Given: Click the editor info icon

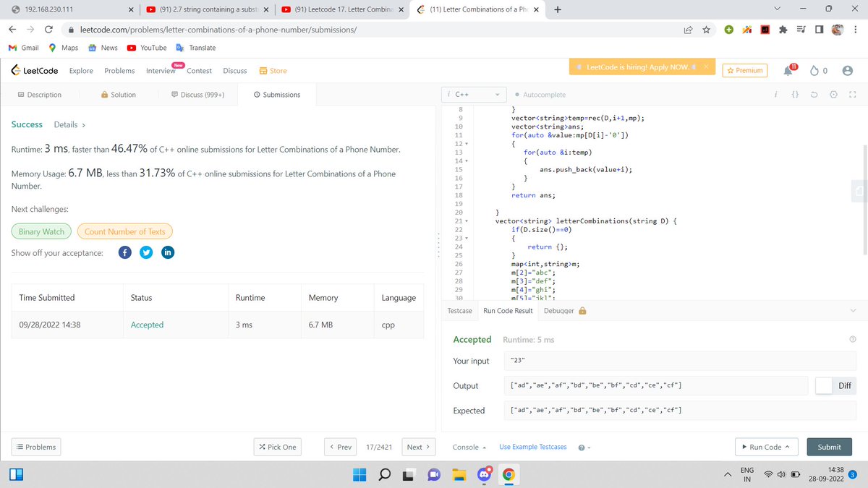Looking at the screenshot, I should click(x=775, y=95).
